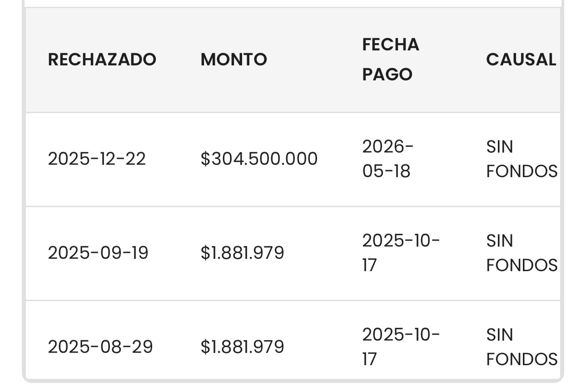
Task: Click SIN FONDOS in the first row
Action: coord(521,159)
